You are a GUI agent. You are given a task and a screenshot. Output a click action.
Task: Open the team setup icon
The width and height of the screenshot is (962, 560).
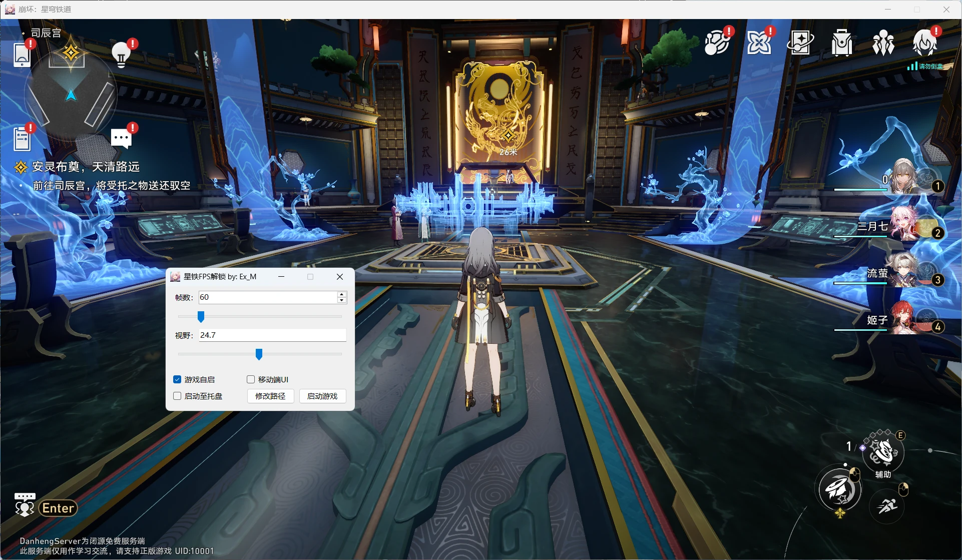tap(883, 43)
